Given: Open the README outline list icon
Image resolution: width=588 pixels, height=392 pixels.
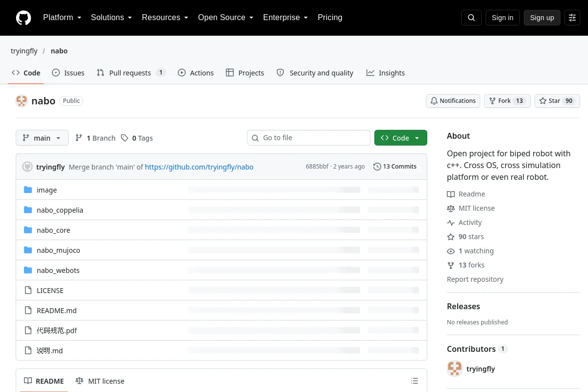Looking at the screenshot, I should [415, 381].
